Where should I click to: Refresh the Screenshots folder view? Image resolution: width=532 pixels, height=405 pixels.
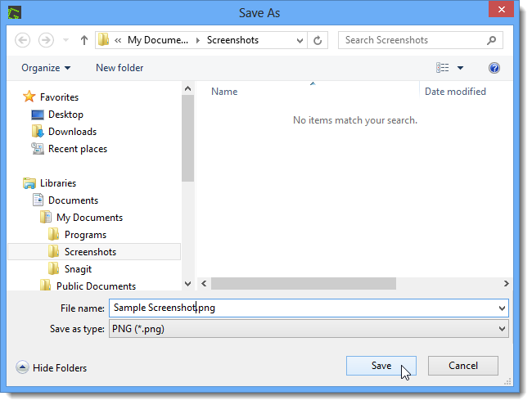(318, 40)
